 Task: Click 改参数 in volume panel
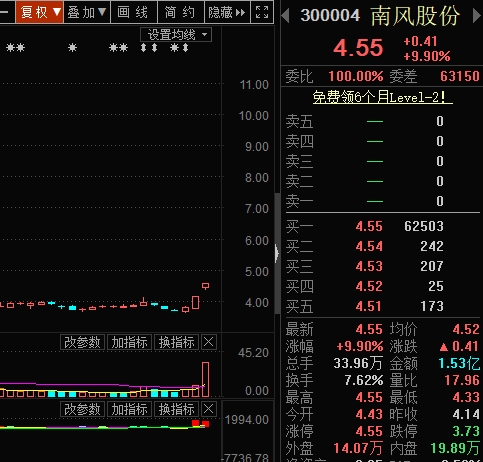pyautogui.click(x=82, y=342)
